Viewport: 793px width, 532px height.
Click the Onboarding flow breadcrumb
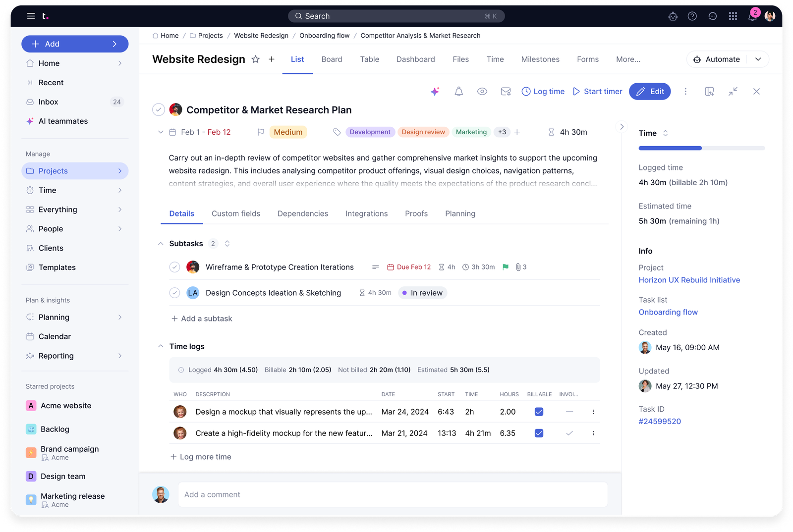[x=324, y=36]
